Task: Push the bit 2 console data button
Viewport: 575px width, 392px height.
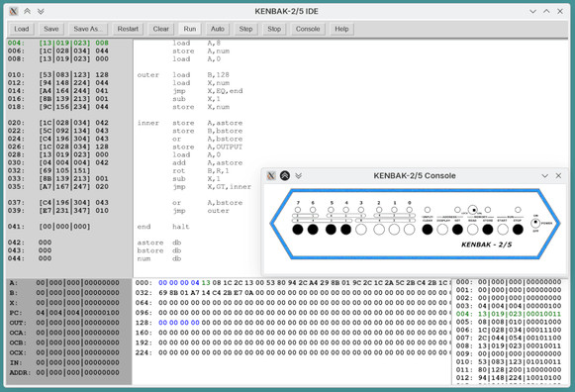Action: click(379, 230)
